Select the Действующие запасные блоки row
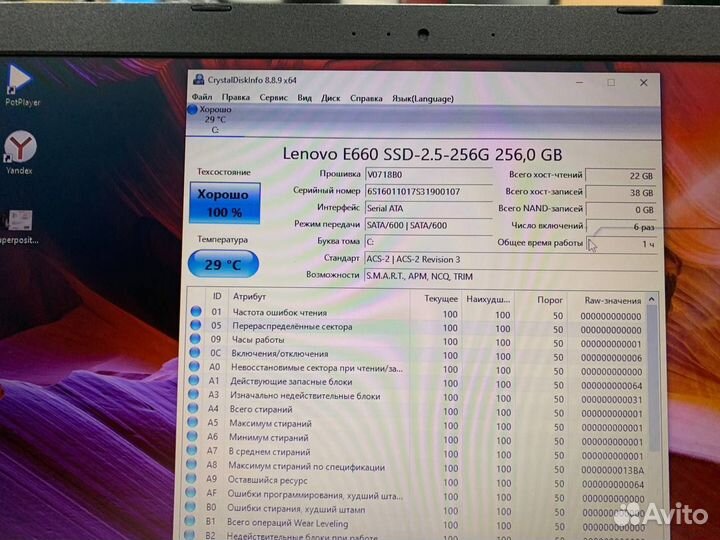The image size is (720, 540). pos(416,383)
